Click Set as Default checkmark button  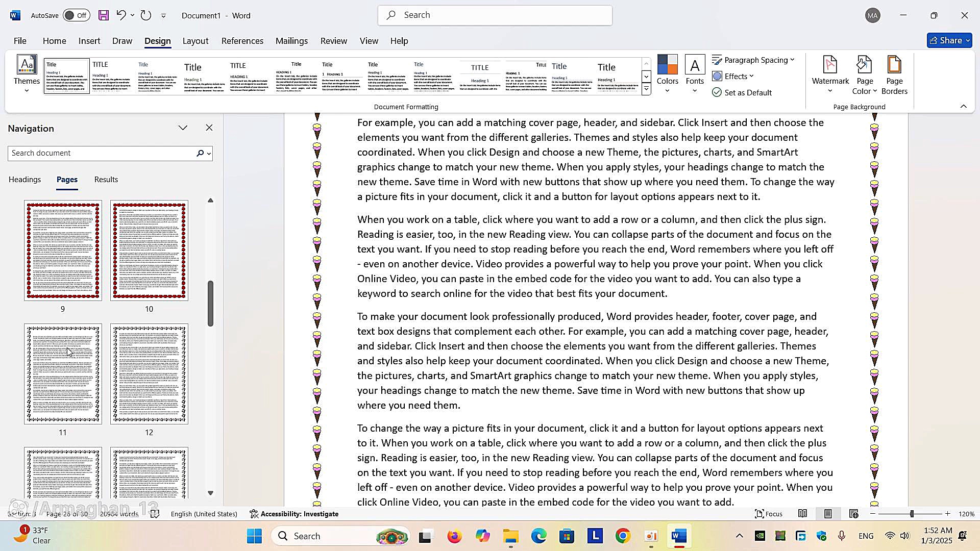click(742, 92)
